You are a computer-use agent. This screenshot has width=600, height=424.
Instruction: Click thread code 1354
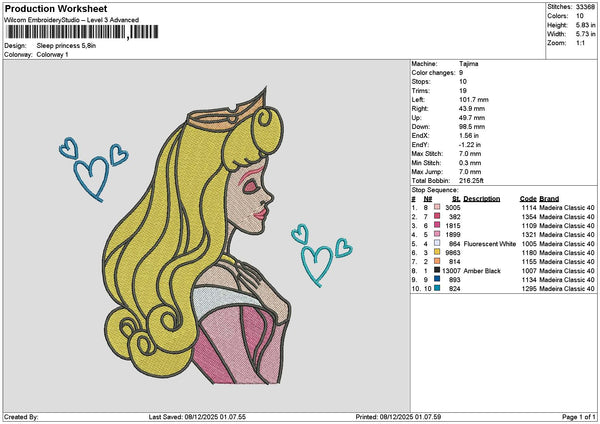click(x=529, y=217)
